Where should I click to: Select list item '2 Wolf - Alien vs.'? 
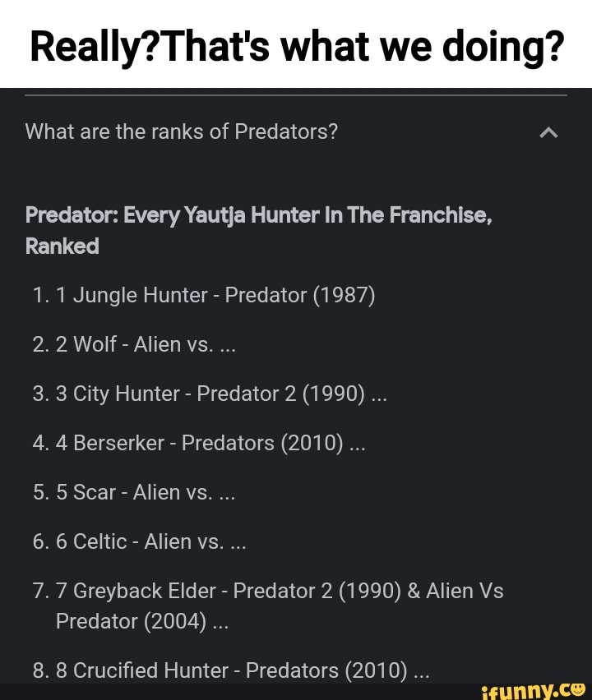(134, 344)
